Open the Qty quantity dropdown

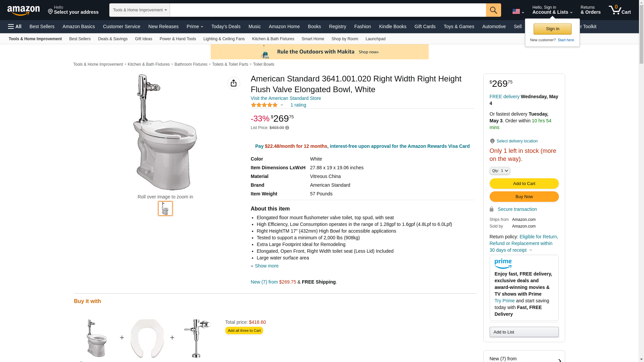500,171
